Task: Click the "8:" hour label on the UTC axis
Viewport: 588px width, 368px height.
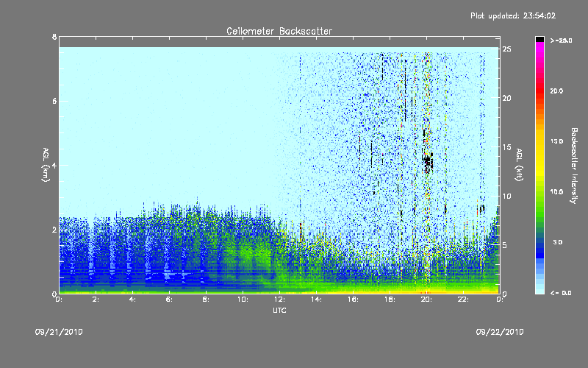Action: tap(206, 300)
